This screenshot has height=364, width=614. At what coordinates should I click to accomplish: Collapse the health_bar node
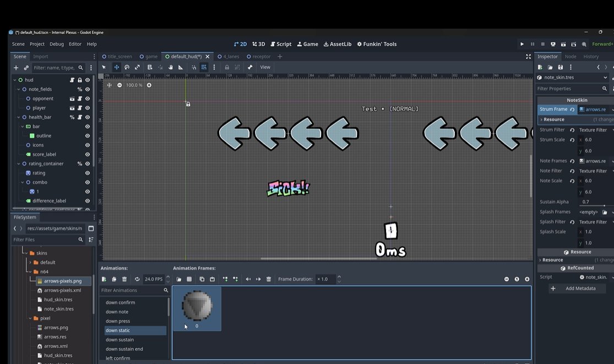click(18, 117)
